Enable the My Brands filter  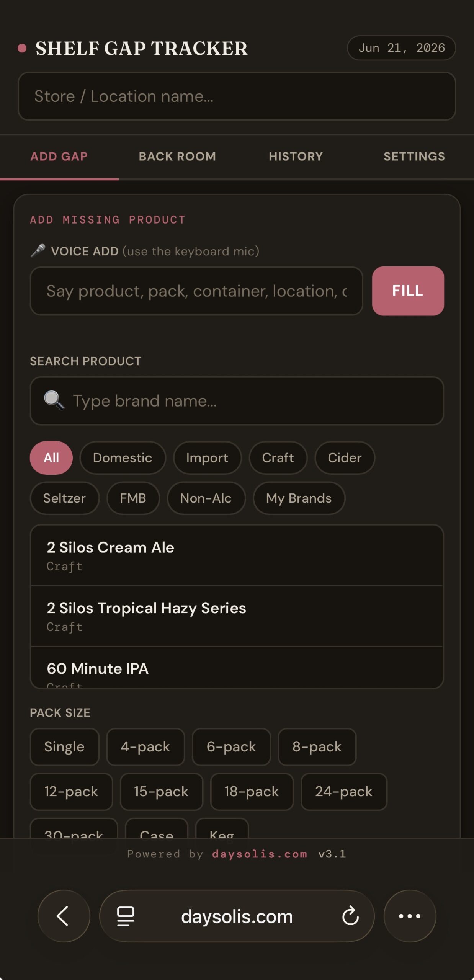click(299, 498)
